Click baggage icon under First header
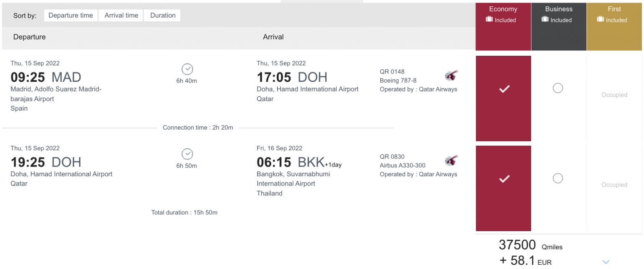 600,19
